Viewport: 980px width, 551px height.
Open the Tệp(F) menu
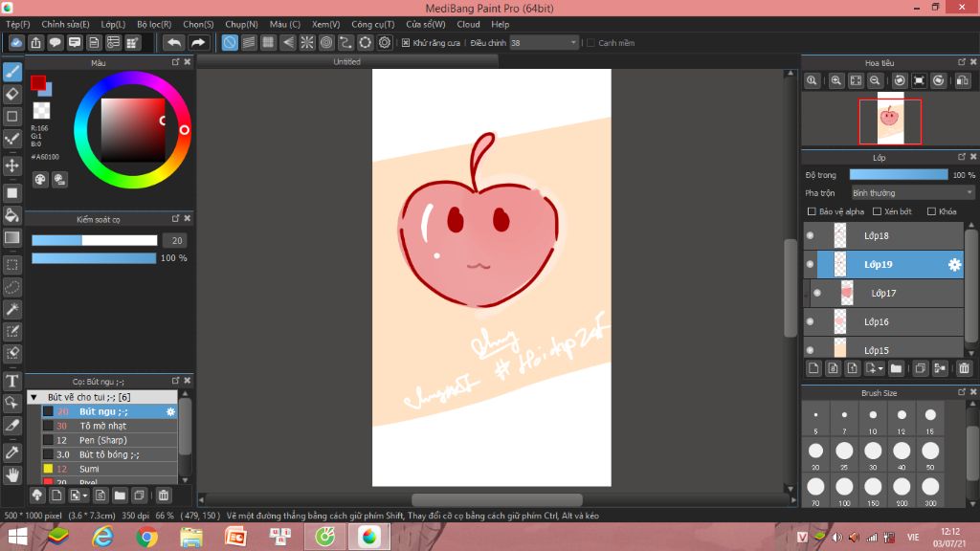click(18, 24)
